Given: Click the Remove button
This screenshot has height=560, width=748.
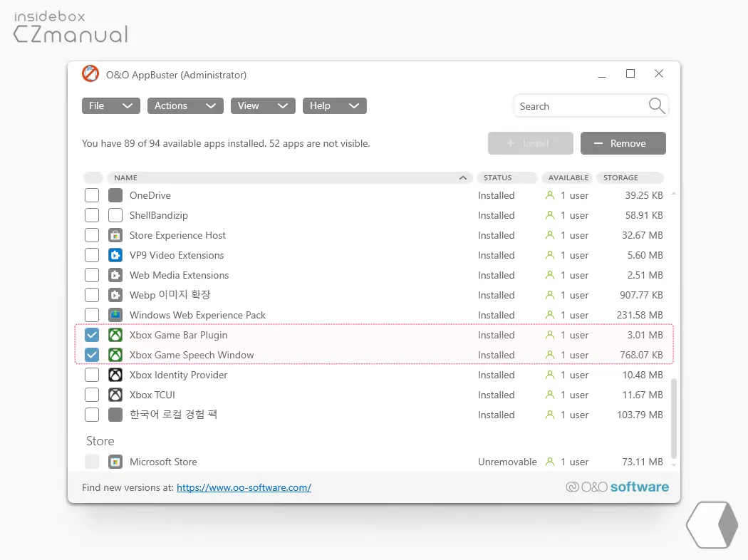Looking at the screenshot, I should [x=623, y=143].
